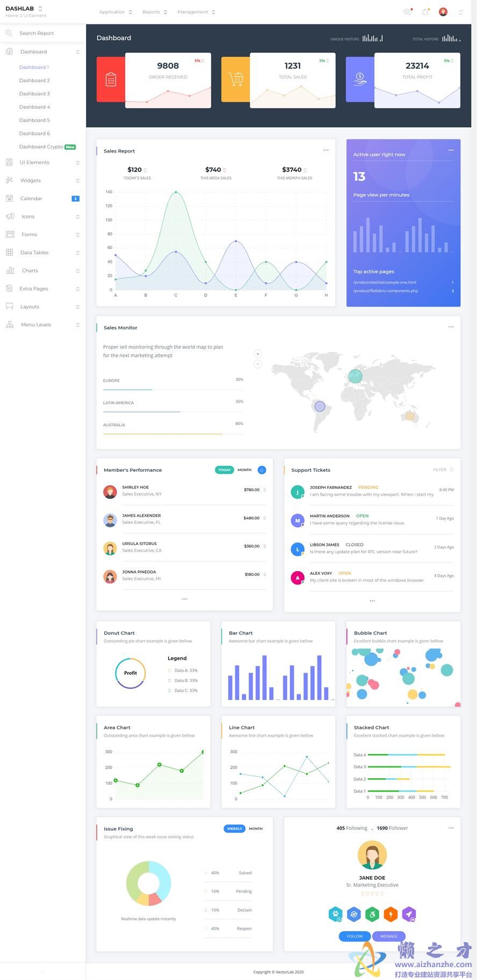Click the yellow shopping cart icon
The width and height of the screenshot is (477, 980).
tap(235, 79)
